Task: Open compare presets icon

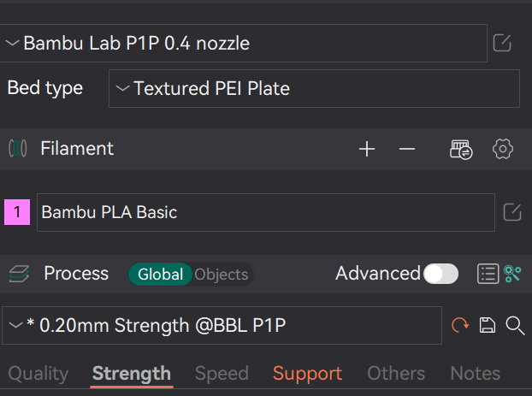Action: coord(513,274)
